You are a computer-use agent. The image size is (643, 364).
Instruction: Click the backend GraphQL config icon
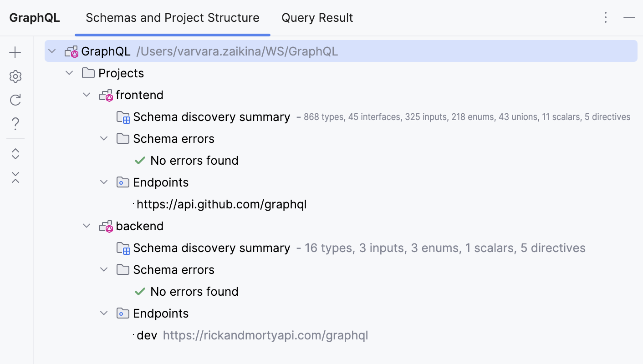(105, 226)
